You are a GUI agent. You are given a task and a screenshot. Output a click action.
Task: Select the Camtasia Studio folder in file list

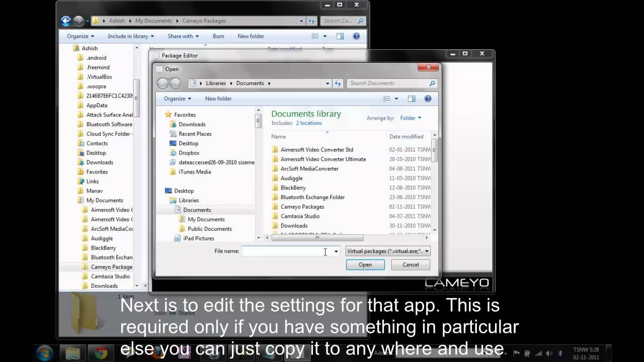click(300, 216)
